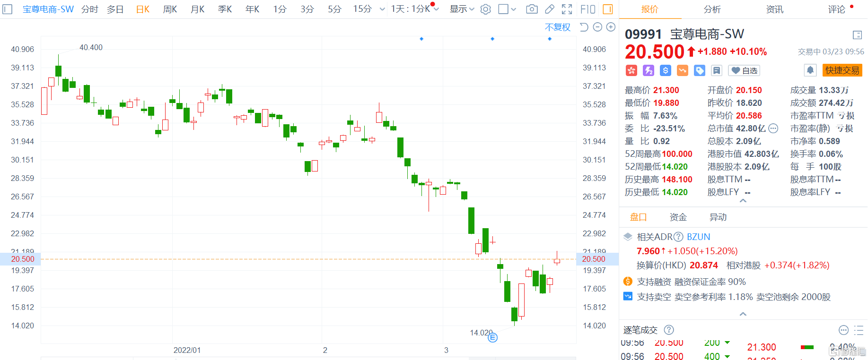Open the 不复权 adjustment dropdown

558,27
